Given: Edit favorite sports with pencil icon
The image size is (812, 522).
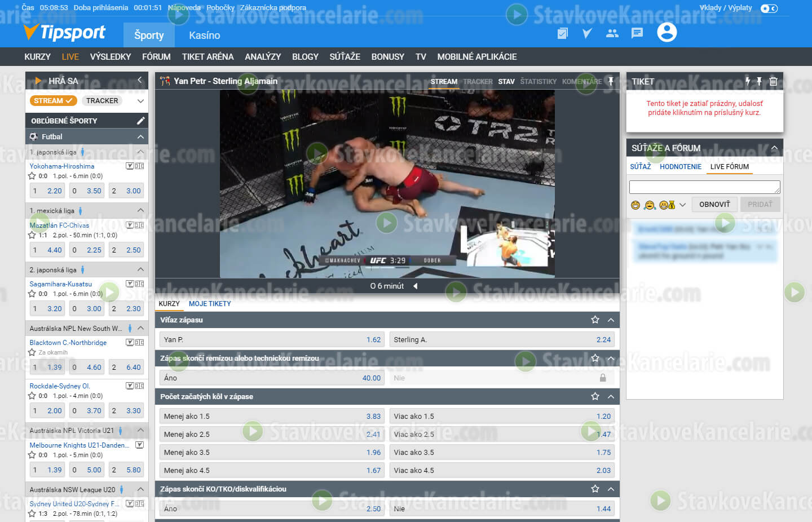Looking at the screenshot, I should click(x=141, y=121).
